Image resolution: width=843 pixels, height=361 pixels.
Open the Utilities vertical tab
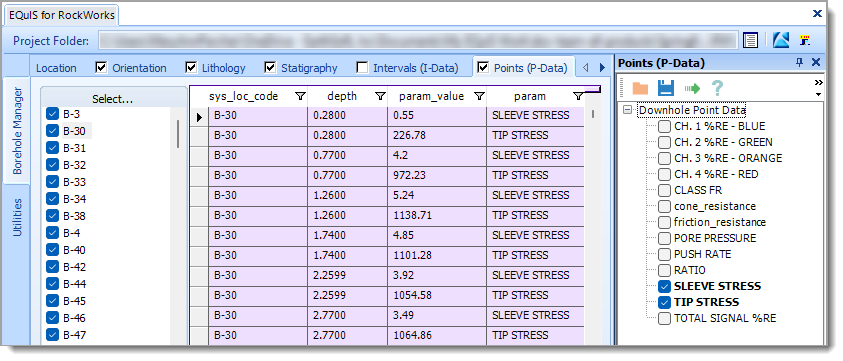click(x=17, y=217)
